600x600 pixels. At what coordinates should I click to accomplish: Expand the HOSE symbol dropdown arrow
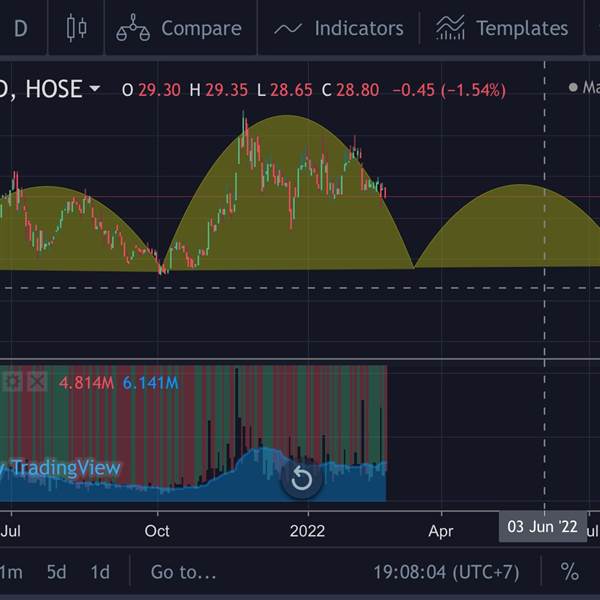pos(95,89)
